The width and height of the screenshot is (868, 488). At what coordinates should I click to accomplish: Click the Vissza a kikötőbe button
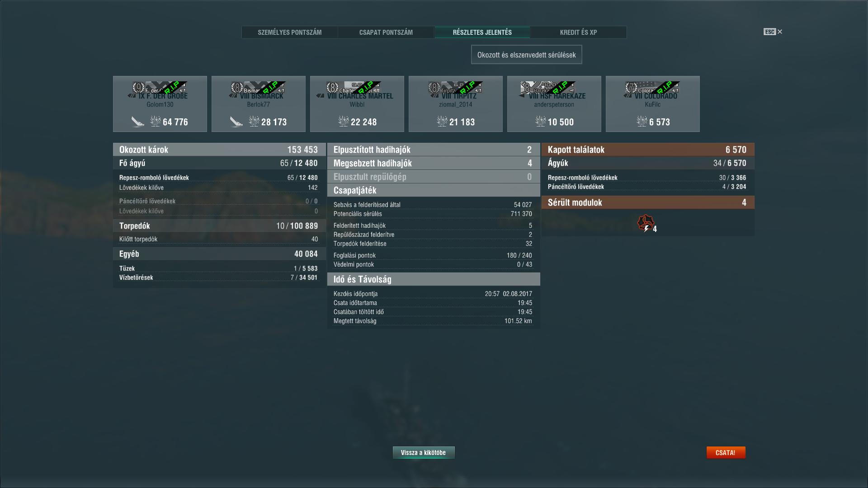(x=424, y=453)
